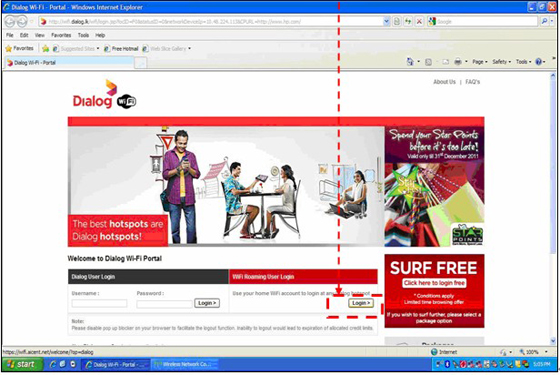The height and width of the screenshot is (375, 560).
Task: Click Login under WiFi Roaming User Login
Action: [361, 303]
